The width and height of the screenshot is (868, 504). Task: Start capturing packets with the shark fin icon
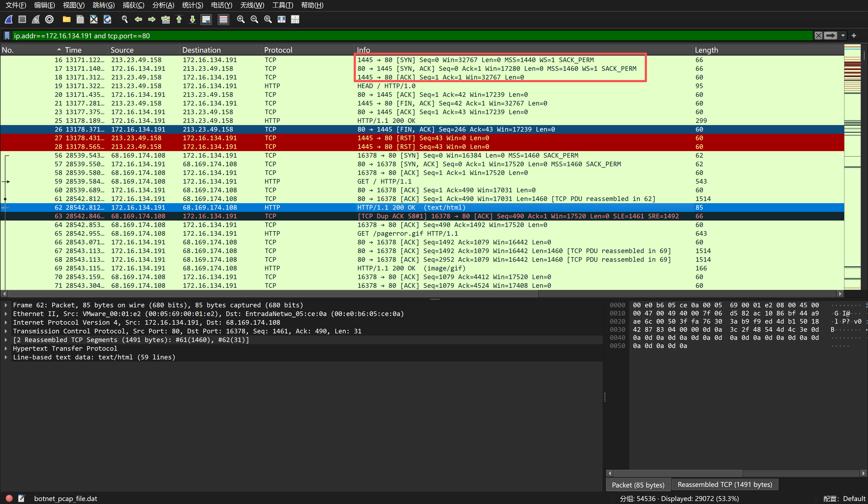(x=9, y=19)
